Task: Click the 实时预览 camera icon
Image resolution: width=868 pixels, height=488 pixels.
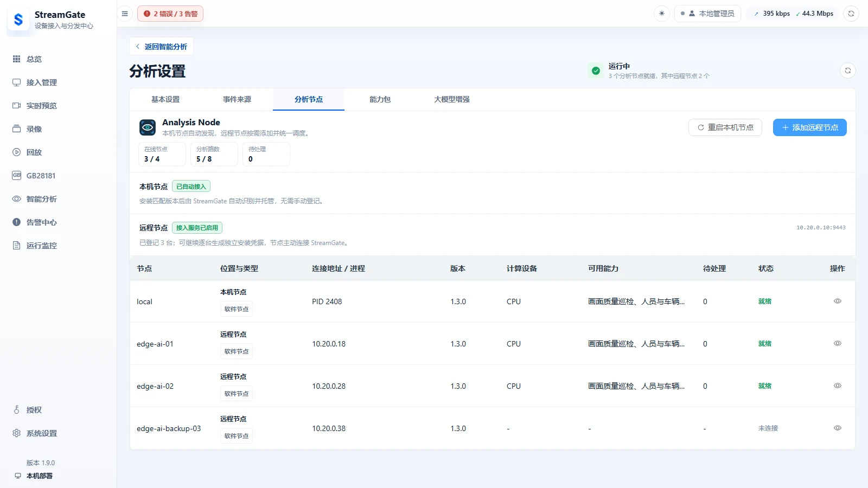Action: point(17,106)
